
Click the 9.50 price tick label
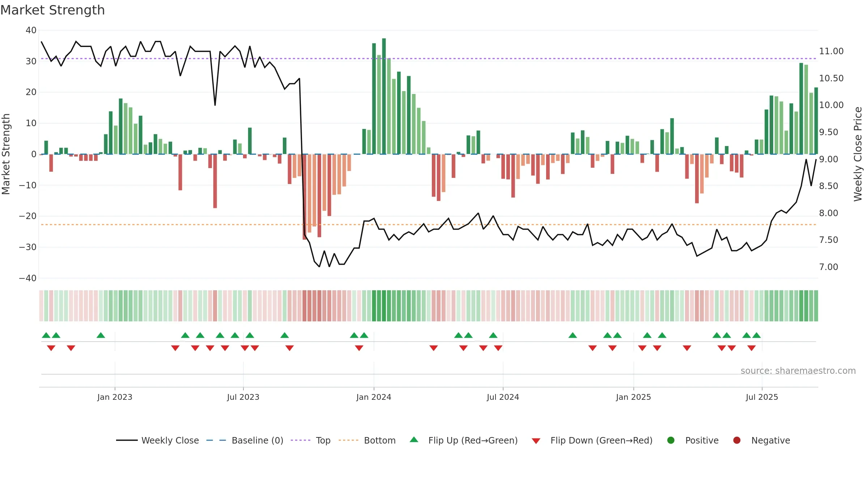(x=829, y=132)
